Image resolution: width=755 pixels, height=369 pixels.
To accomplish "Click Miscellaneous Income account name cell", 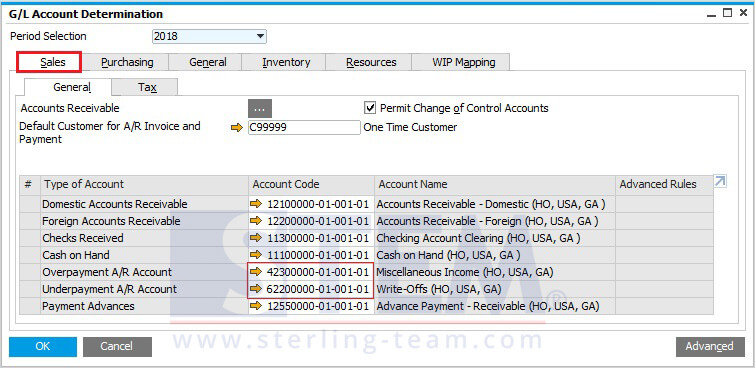I will point(495,272).
